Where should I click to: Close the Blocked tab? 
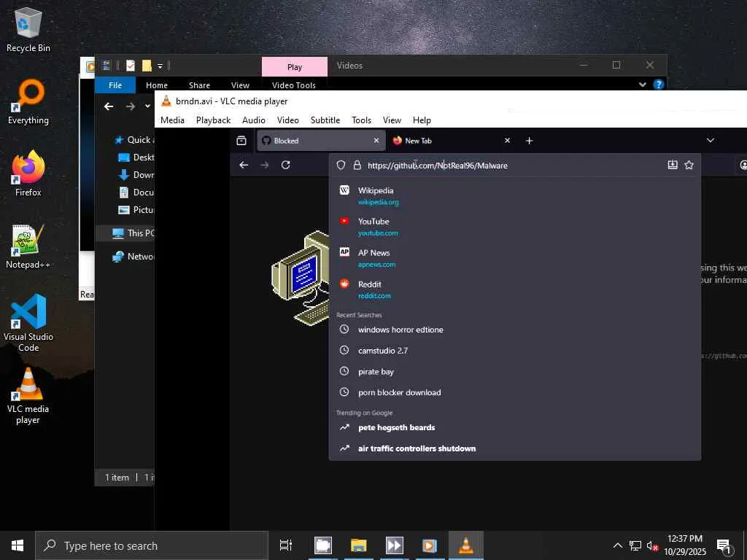[376, 141]
